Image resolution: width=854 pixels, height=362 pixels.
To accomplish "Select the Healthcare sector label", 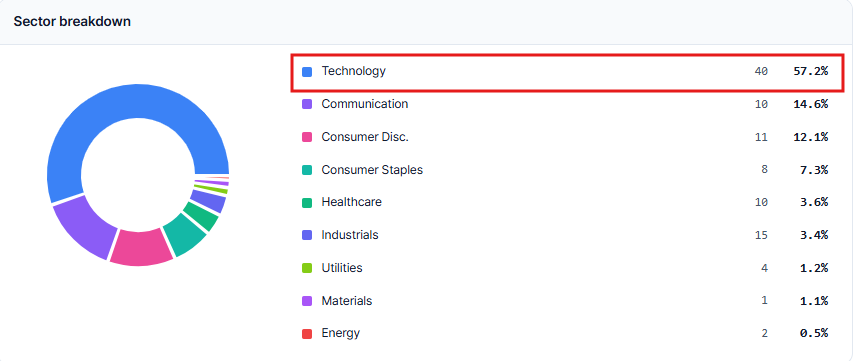I will tap(351, 202).
